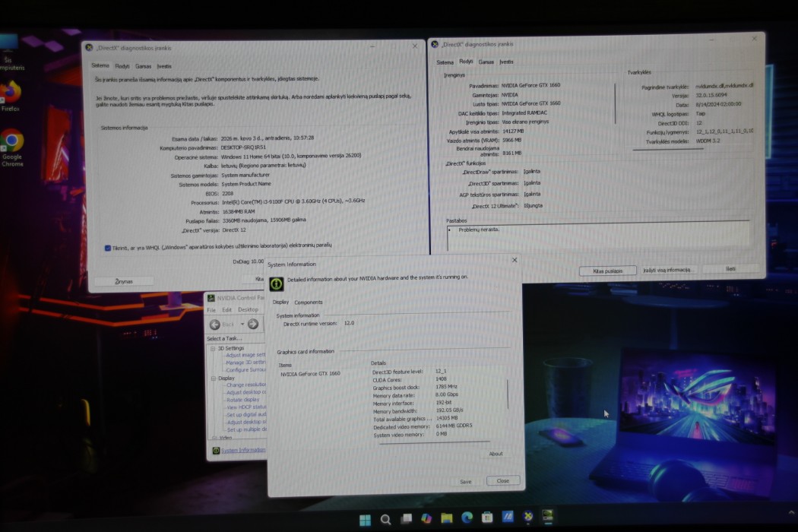Click the Forward arrow in NVIDIA Control Panel

pyautogui.click(x=253, y=325)
